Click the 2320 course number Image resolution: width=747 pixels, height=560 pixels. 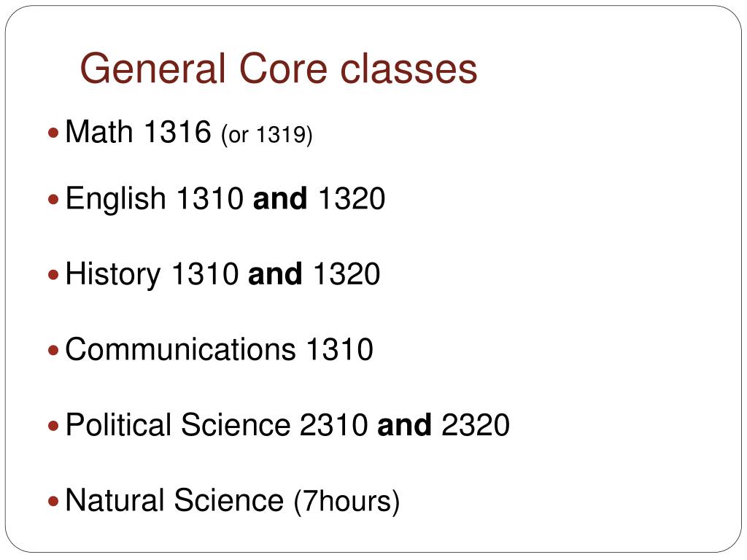(476, 425)
